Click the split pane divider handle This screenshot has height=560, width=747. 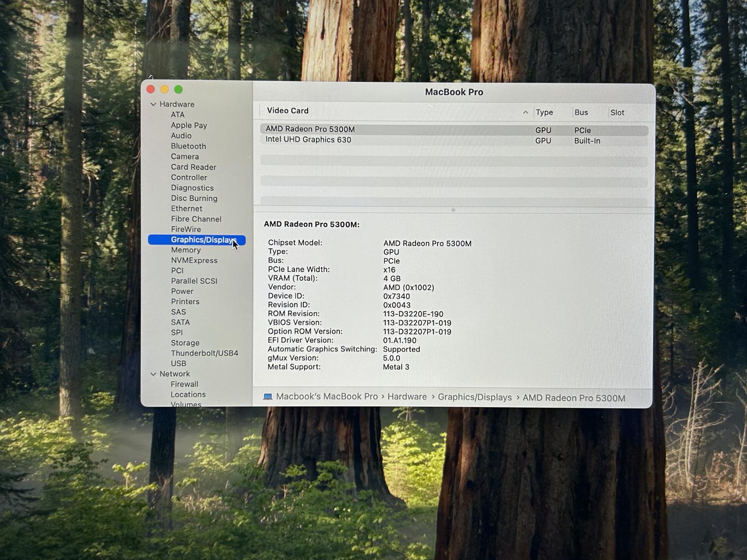pyautogui.click(x=453, y=210)
